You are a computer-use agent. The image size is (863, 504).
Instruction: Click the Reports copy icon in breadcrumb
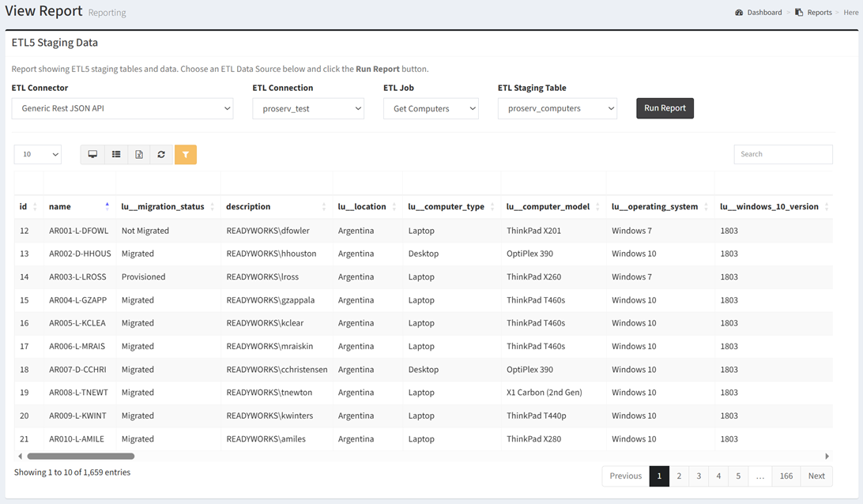(799, 13)
